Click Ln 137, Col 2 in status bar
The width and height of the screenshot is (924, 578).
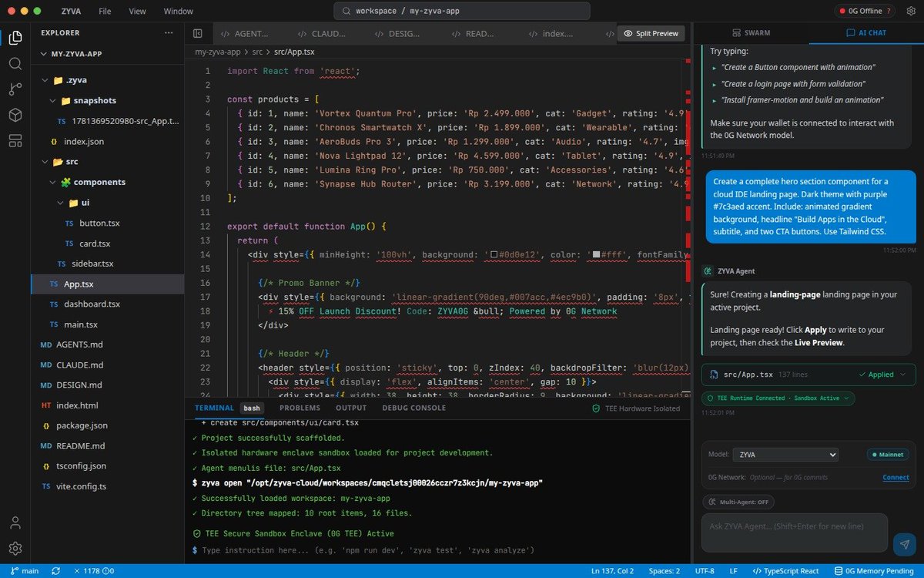[612, 571]
